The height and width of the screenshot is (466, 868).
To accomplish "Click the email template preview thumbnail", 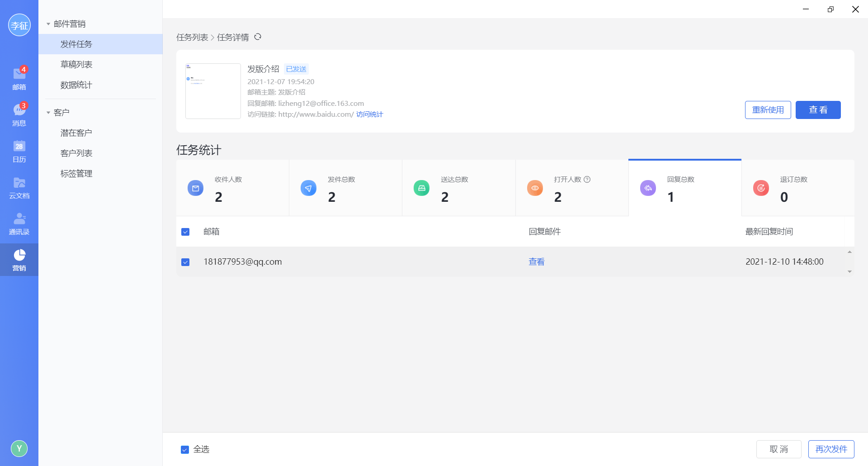I will pyautogui.click(x=213, y=91).
